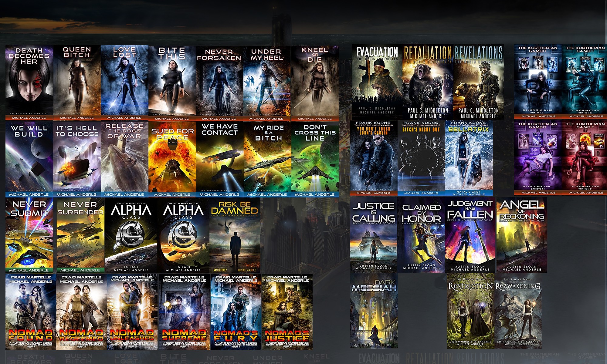Click the Evacuation book cover

click(377, 81)
